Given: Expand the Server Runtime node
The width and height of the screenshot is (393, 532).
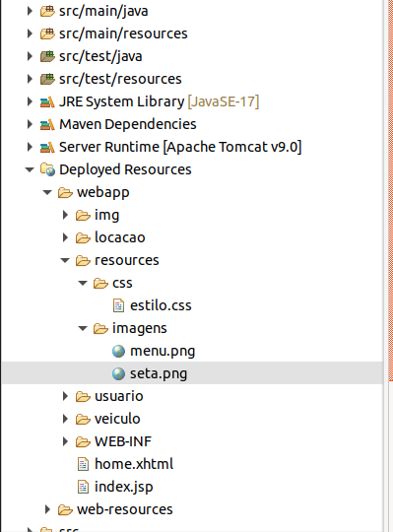Looking at the screenshot, I should pyautogui.click(x=30, y=147).
